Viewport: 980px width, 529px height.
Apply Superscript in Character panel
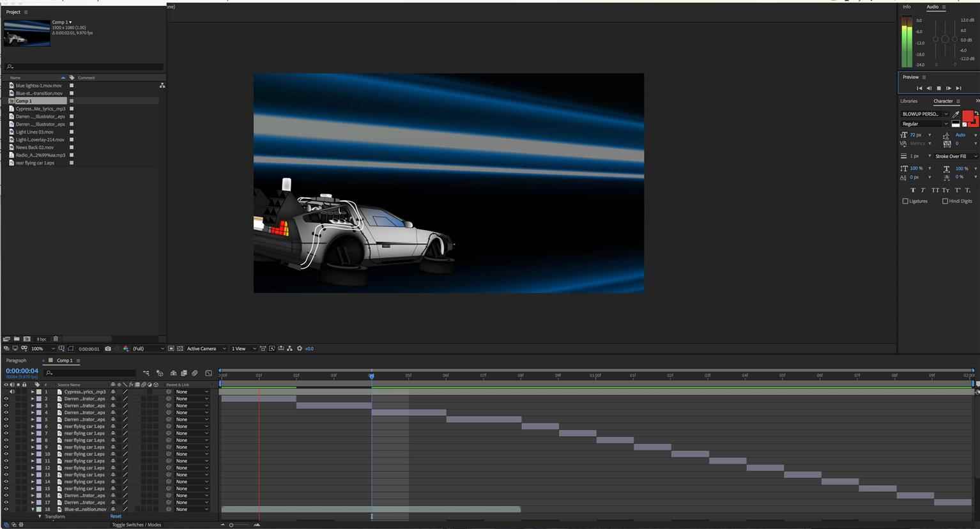click(x=957, y=190)
